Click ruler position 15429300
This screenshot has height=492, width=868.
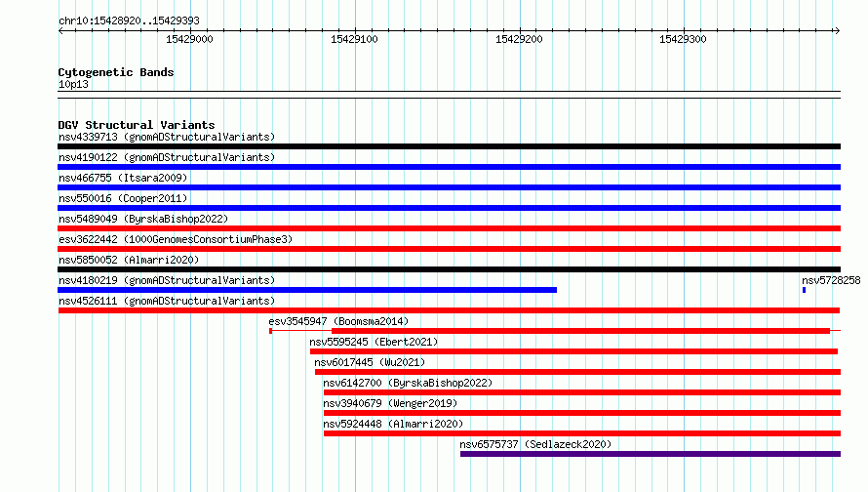[x=683, y=39]
